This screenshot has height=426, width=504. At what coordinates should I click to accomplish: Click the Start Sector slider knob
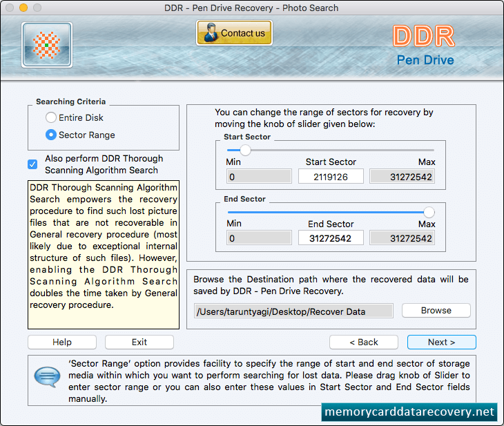coord(245,150)
